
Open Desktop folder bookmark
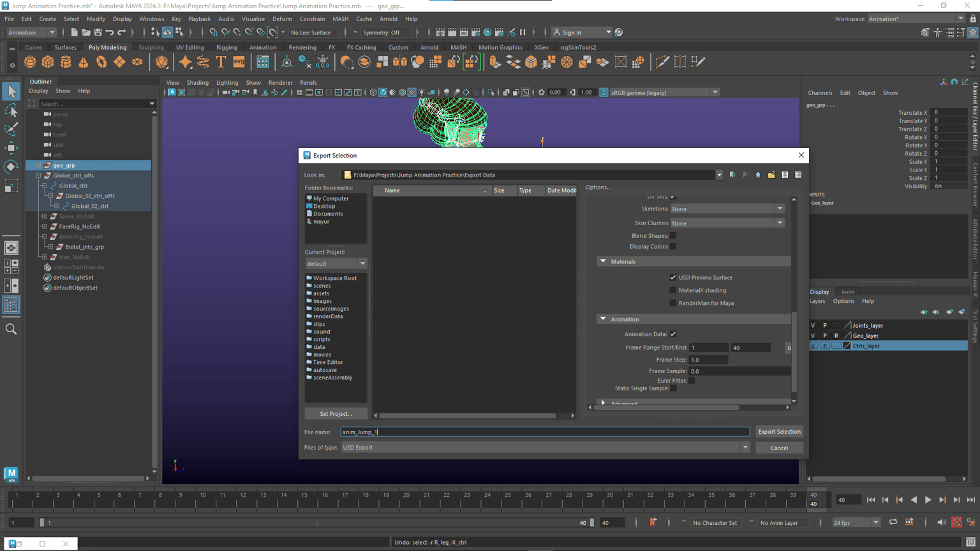(324, 206)
